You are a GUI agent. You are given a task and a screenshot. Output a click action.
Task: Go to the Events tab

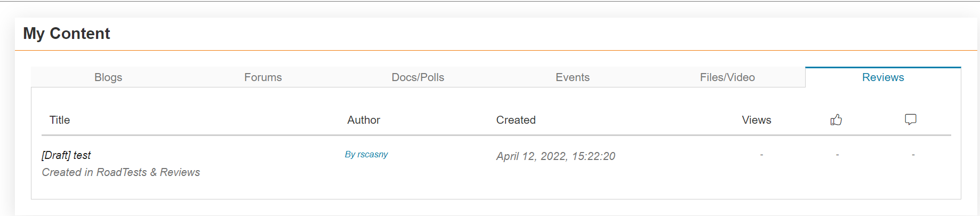pos(572,77)
